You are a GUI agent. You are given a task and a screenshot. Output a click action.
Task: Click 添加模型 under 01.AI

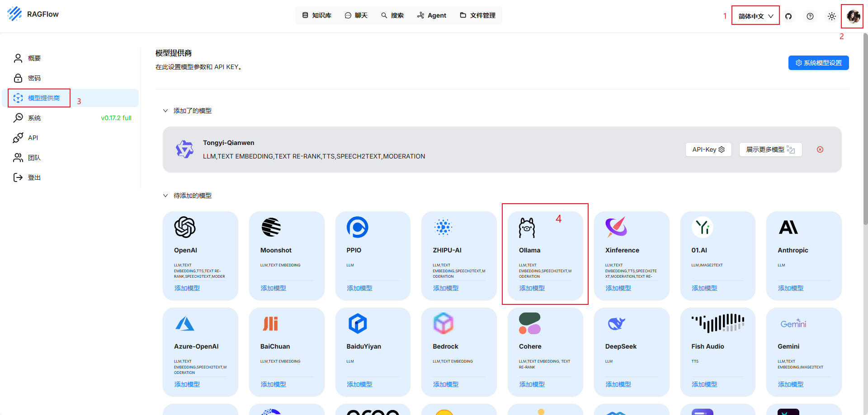tap(704, 288)
